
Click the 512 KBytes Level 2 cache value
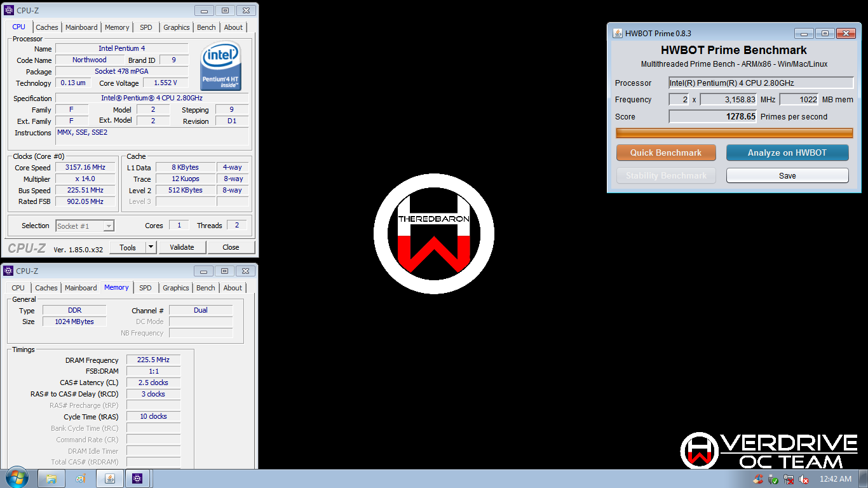tap(186, 190)
